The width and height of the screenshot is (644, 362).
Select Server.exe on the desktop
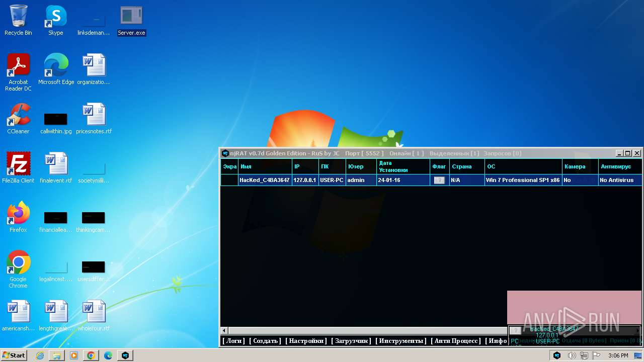click(x=131, y=20)
